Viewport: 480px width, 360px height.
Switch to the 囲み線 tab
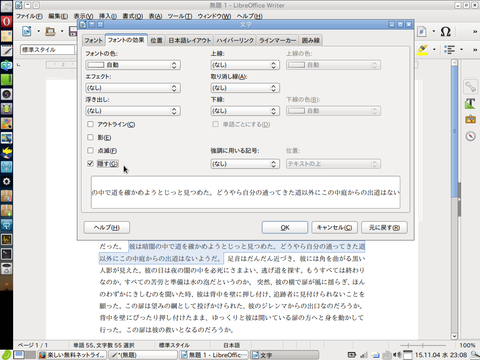point(311,41)
